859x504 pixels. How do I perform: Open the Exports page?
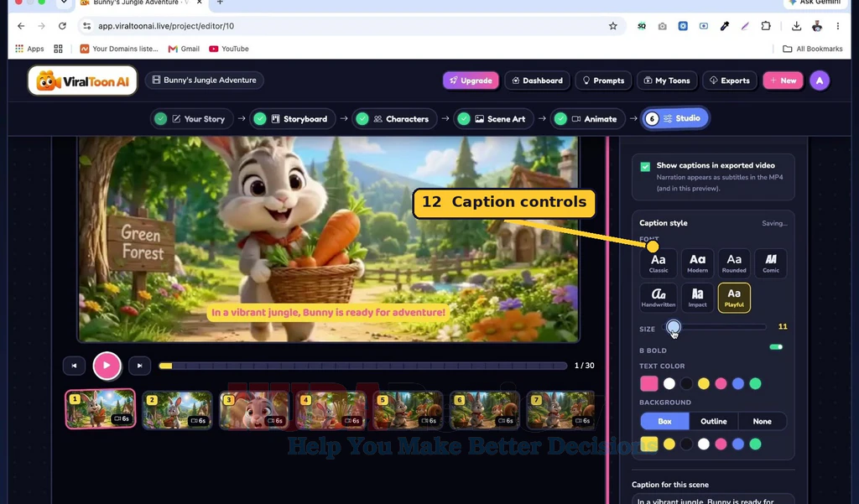(729, 81)
